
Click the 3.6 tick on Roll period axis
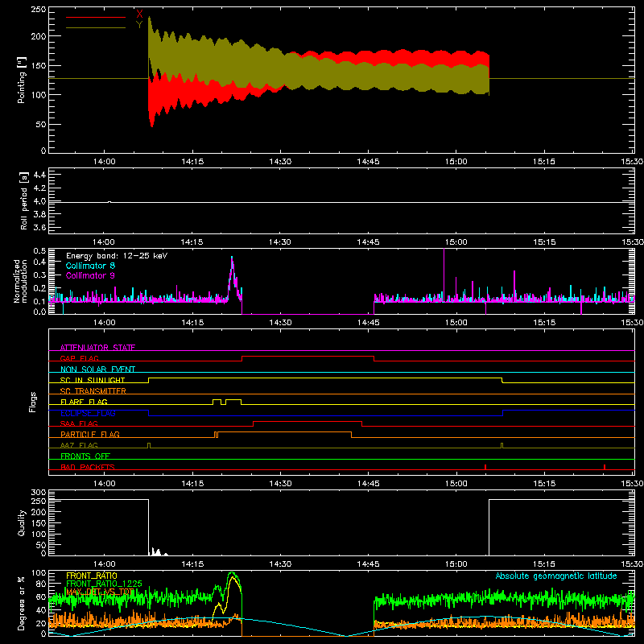(x=39, y=228)
